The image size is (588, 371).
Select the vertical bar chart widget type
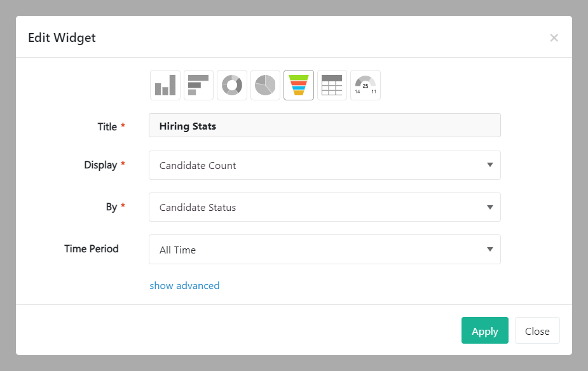[165, 85]
